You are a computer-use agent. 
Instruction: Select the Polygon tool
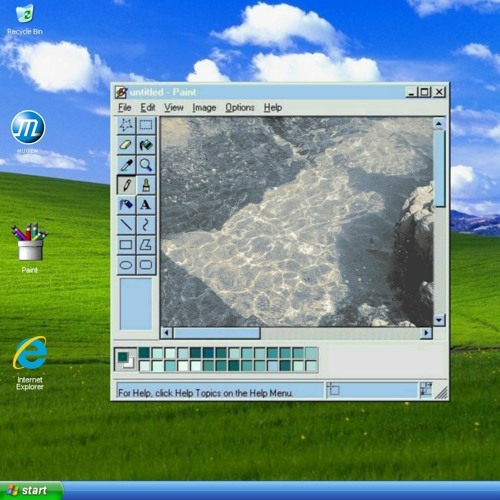tap(146, 245)
